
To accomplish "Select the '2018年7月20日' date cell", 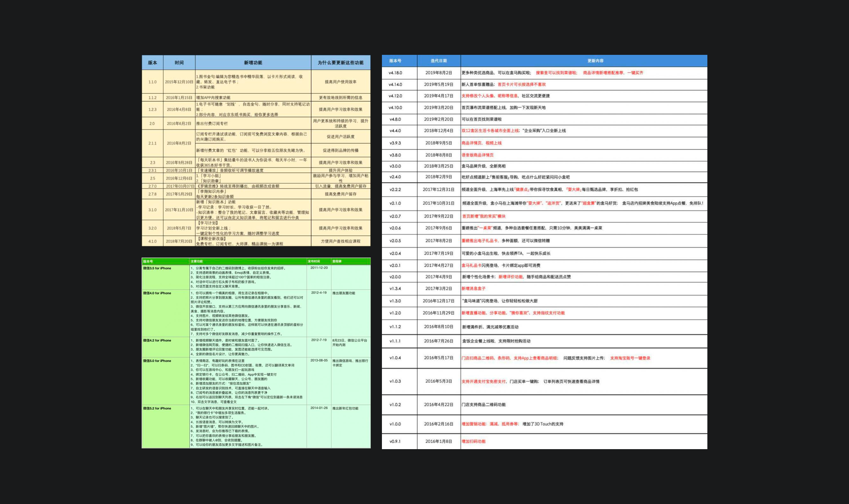I will click(x=179, y=241).
